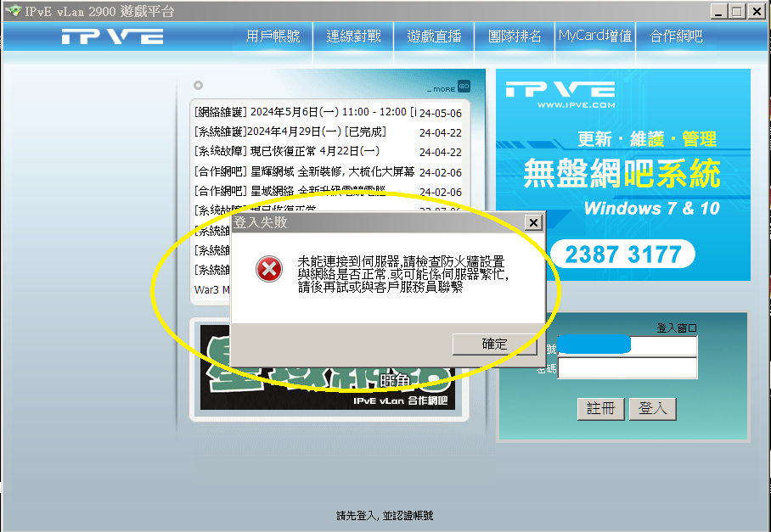771x532 pixels.
Task: Click the 登入 login button
Action: click(652, 409)
